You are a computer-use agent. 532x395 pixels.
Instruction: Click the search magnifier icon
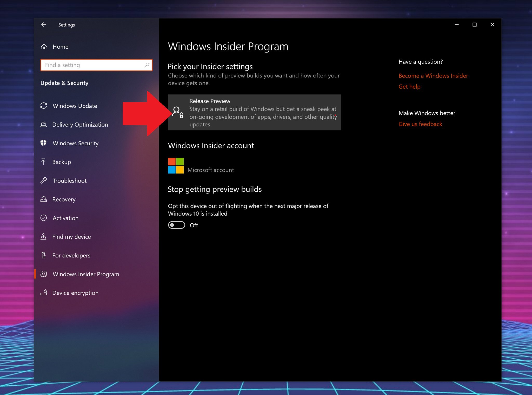(x=147, y=65)
